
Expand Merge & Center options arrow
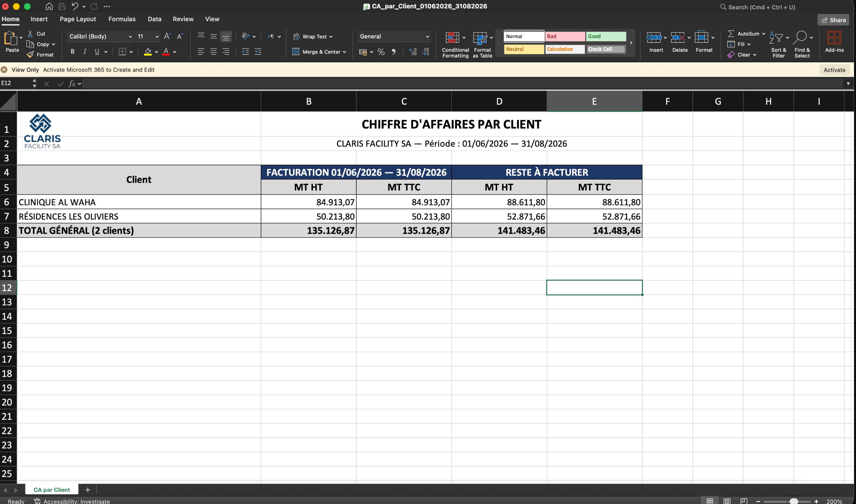[344, 52]
